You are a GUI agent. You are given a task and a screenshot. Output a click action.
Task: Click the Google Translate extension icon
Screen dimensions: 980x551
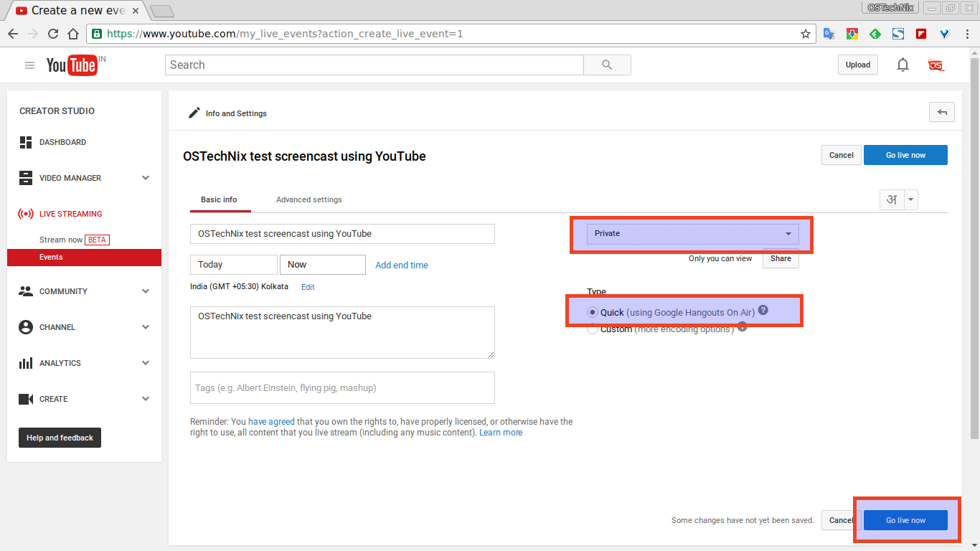click(x=829, y=34)
